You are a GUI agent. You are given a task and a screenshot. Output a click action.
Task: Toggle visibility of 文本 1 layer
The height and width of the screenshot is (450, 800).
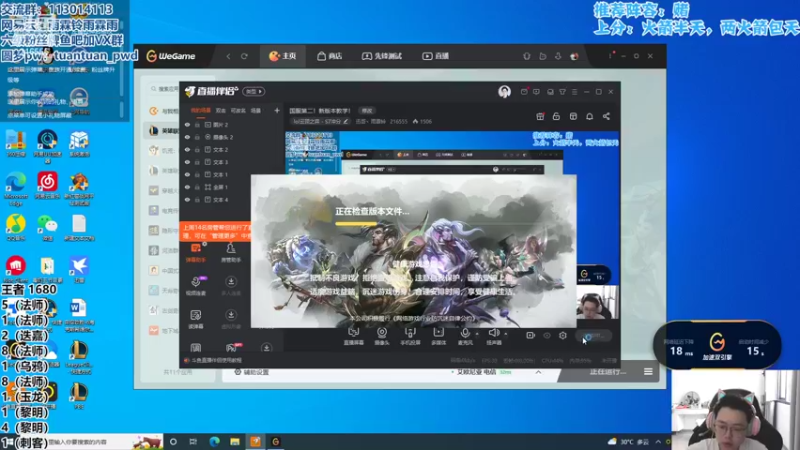[x=187, y=174]
